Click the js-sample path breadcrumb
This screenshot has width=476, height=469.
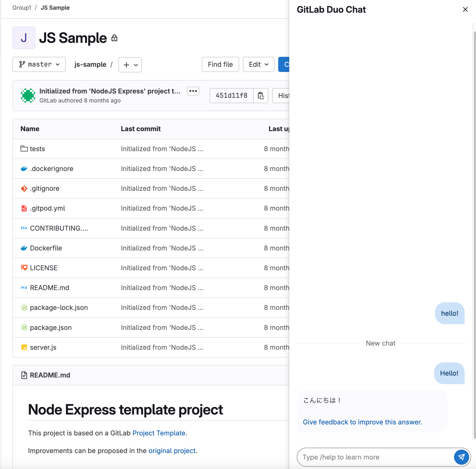point(90,65)
